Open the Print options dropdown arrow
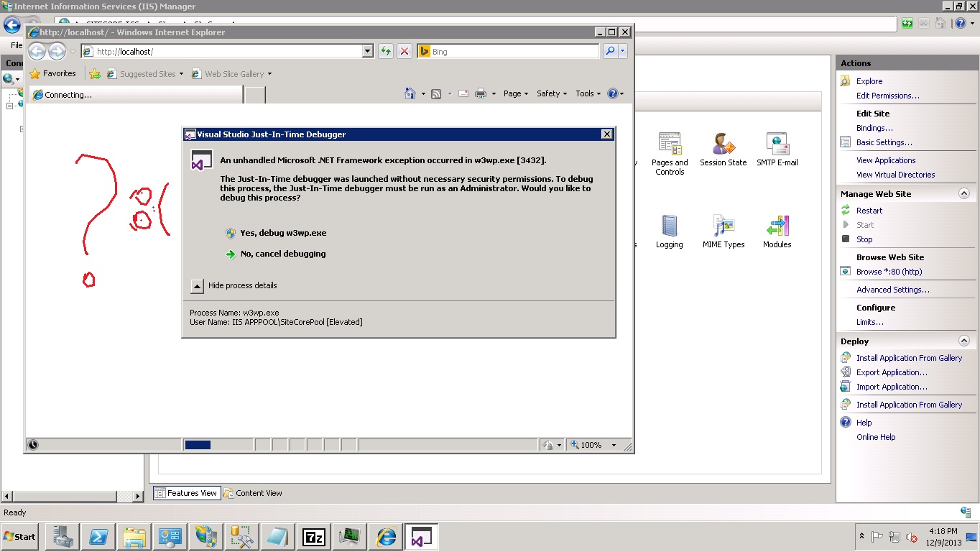The width and height of the screenshot is (980, 552). pos(494,93)
